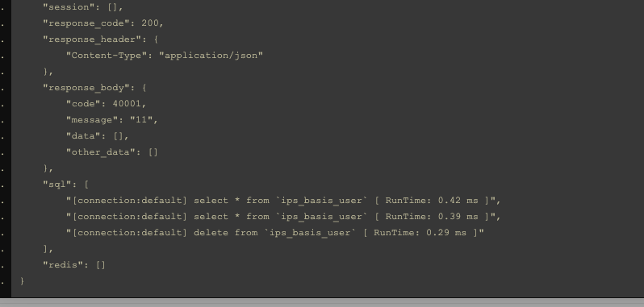Click the gutter dot beside "response_body" line
The image size is (644, 307).
click(x=3, y=89)
